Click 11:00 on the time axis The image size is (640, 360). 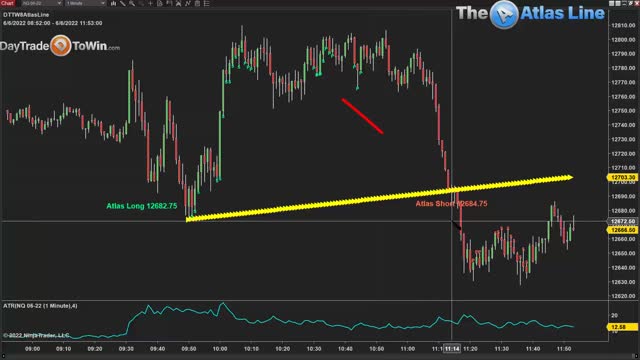pyautogui.click(x=408, y=349)
